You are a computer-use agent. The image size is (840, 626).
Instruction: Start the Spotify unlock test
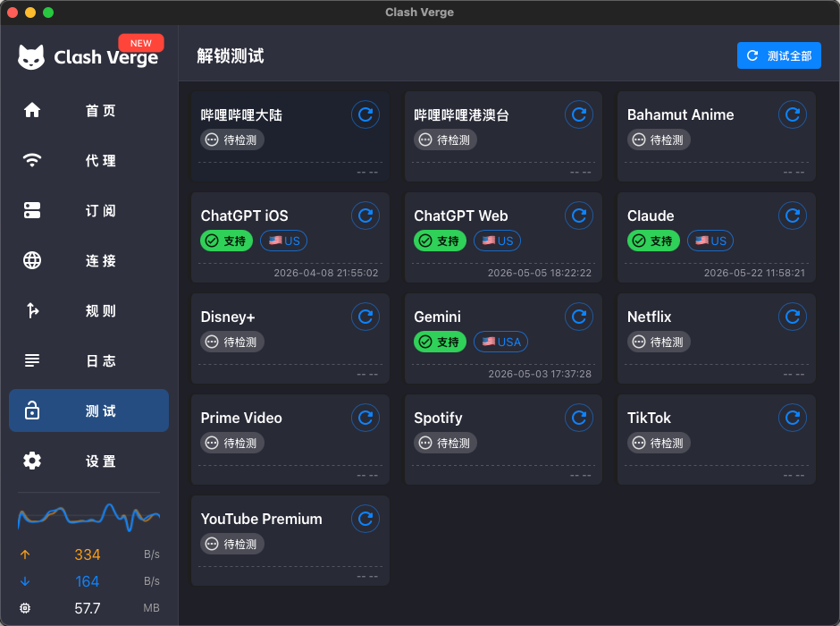[x=578, y=418]
